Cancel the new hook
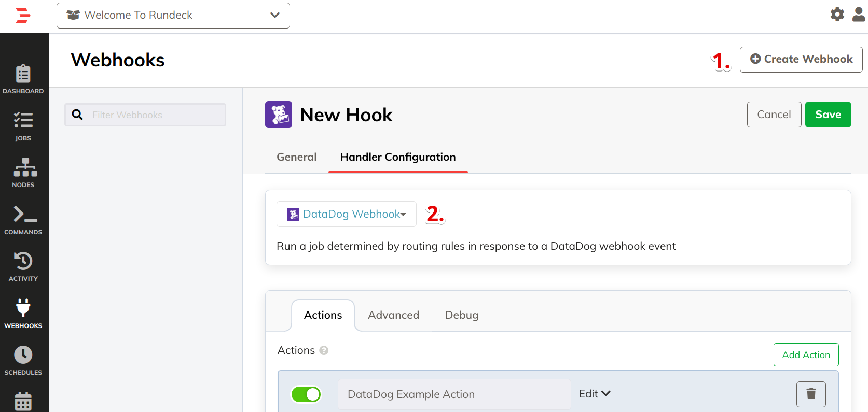868x412 pixels. pyautogui.click(x=774, y=115)
